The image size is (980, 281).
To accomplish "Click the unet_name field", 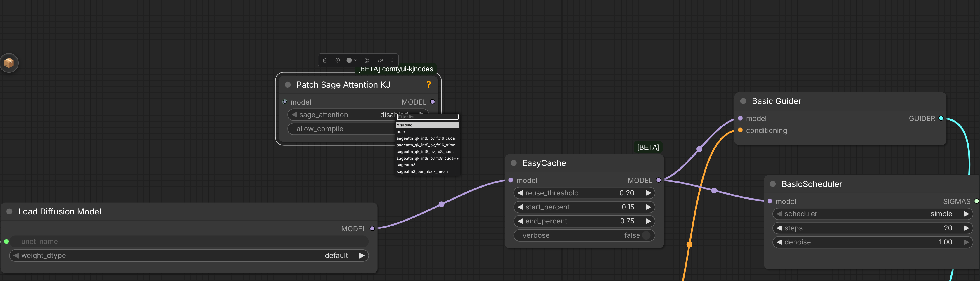I will [189, 242].
